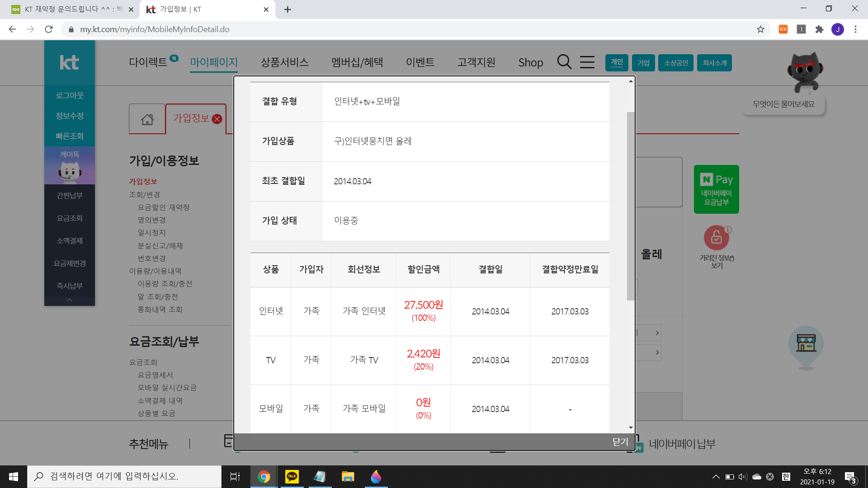
Task: Open the 마이페이지 menu
Action: pyautogui.click(x=213, y=62)
